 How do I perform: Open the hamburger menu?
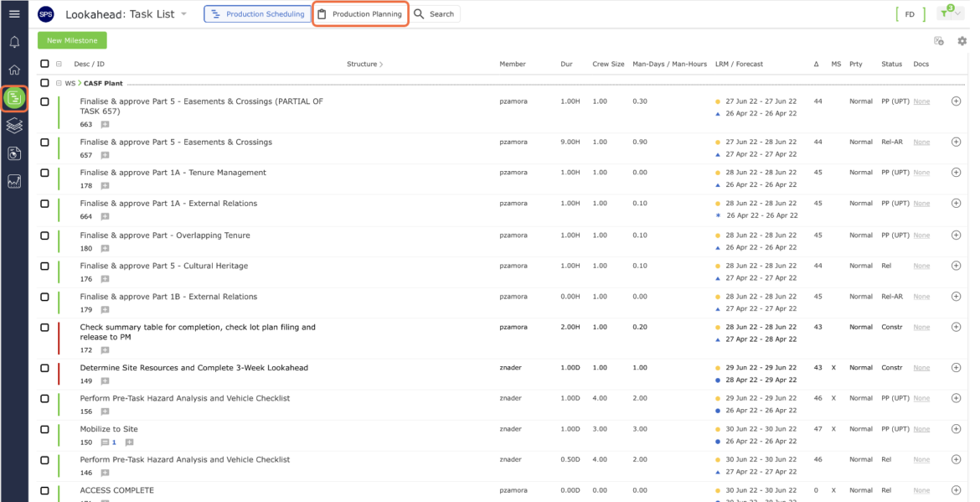coord(14,13)
